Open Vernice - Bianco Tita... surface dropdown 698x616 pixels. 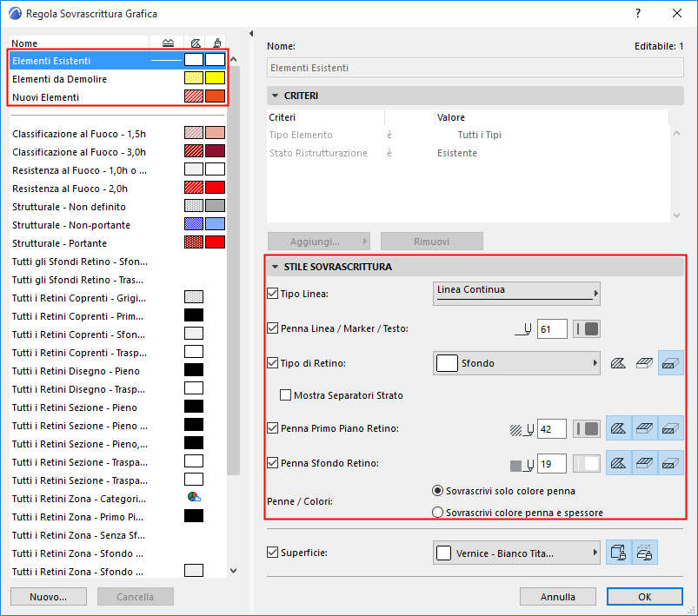click(516, 553)
